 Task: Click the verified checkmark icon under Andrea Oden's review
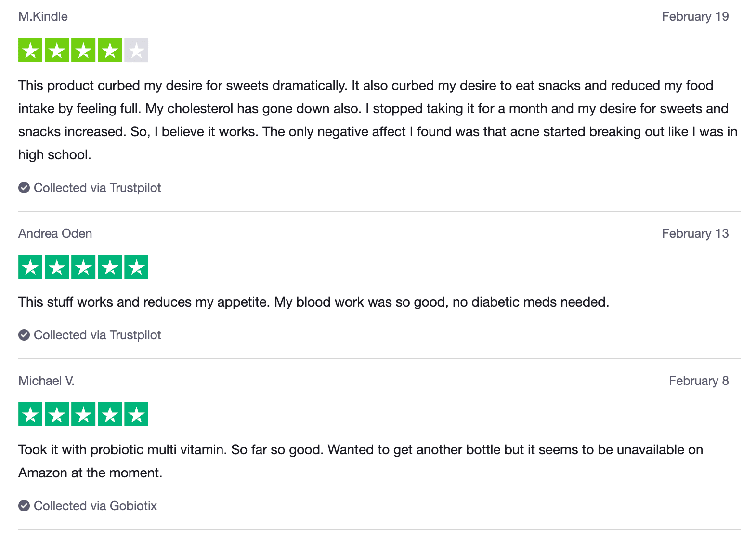(x=24, y=335)
